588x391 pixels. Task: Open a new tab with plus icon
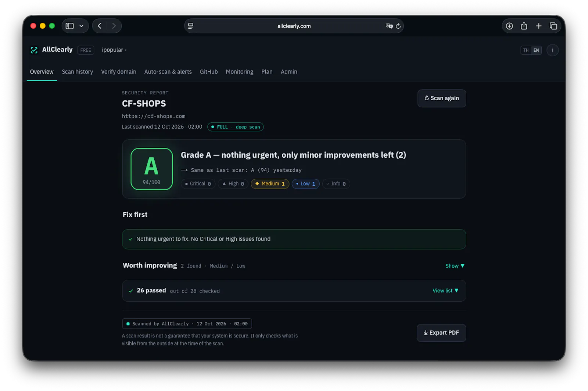539,26
